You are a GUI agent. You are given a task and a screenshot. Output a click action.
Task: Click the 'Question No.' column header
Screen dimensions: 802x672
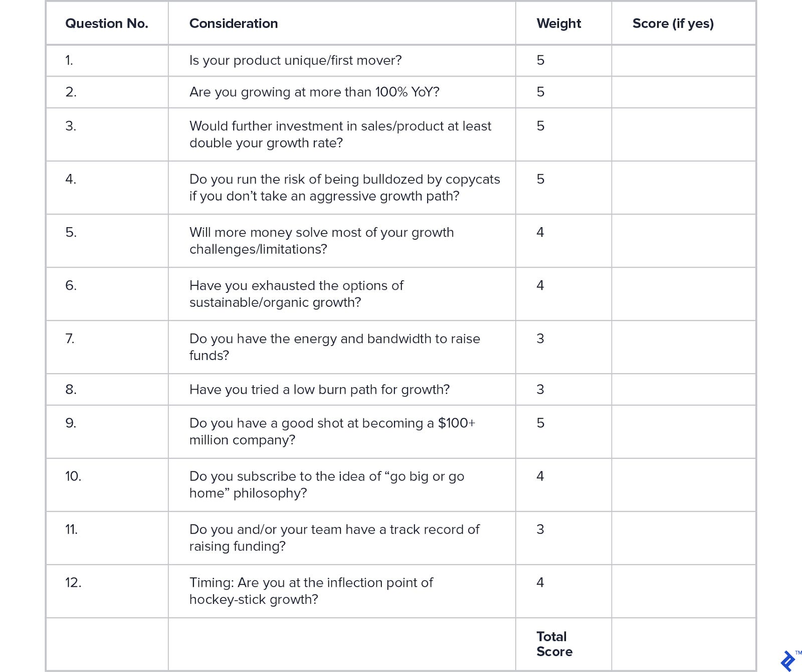click(x=107, y=24)
